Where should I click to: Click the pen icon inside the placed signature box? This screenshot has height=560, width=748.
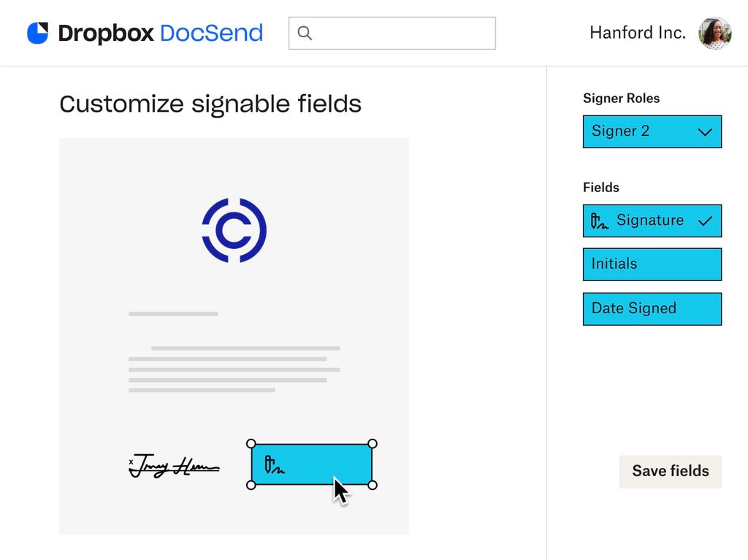point(273,465)
